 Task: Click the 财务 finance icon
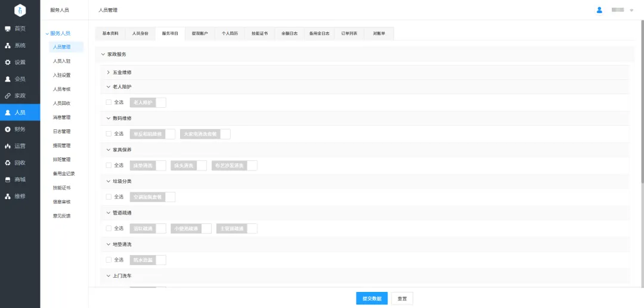(x=8, y=129)
